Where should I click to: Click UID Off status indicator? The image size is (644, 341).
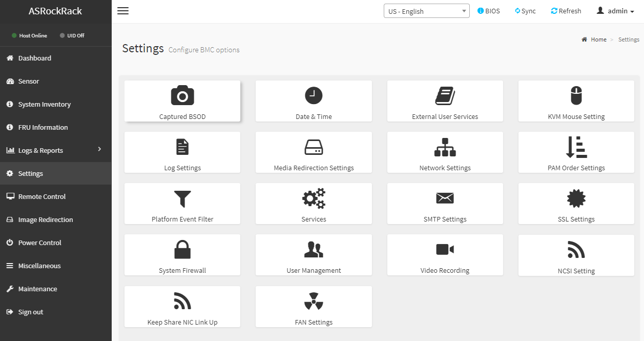tap(72, 35)
